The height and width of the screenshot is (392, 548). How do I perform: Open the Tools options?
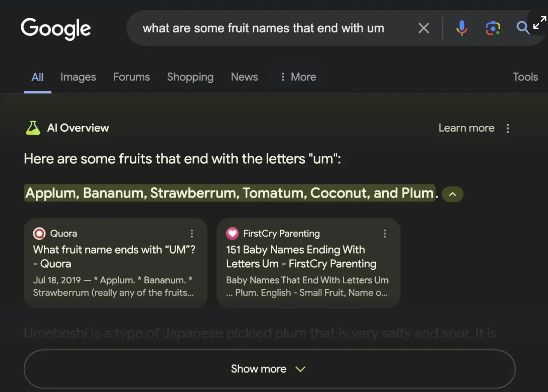pos(525,77)
